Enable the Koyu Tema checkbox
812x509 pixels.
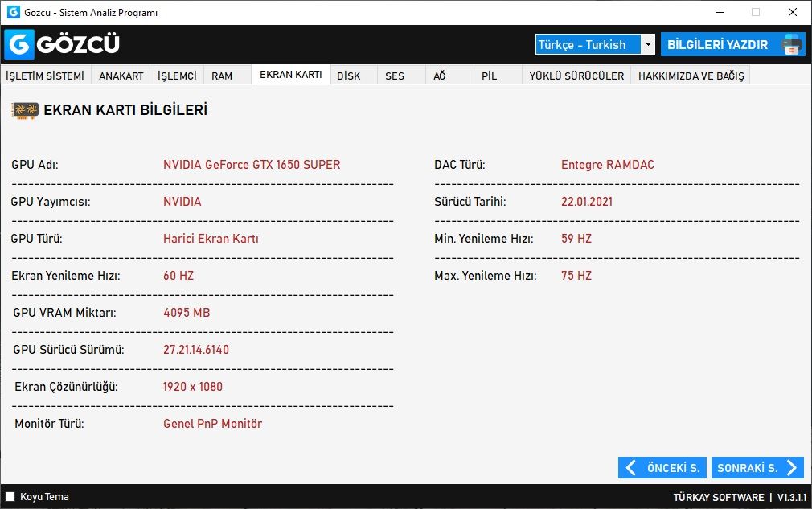pyautogui.click(x=10, y=497)
